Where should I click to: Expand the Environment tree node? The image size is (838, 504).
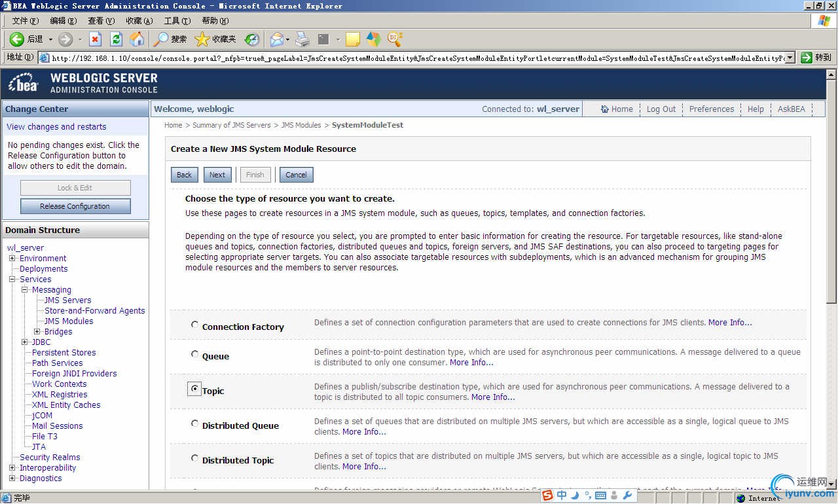pyautogui.click(x=12, y=259)
